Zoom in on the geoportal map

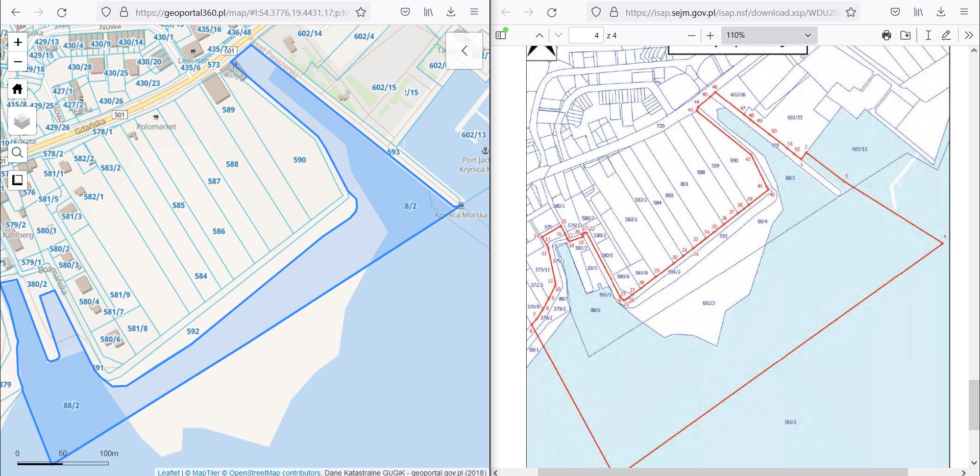(x=18, y=42)
